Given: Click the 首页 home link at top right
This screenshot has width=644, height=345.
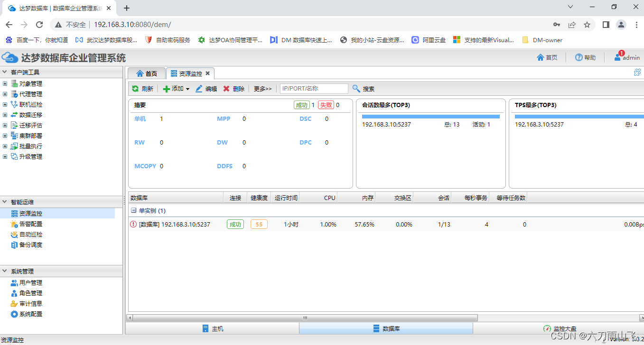Looking at the screenshot, I should 547,57.
